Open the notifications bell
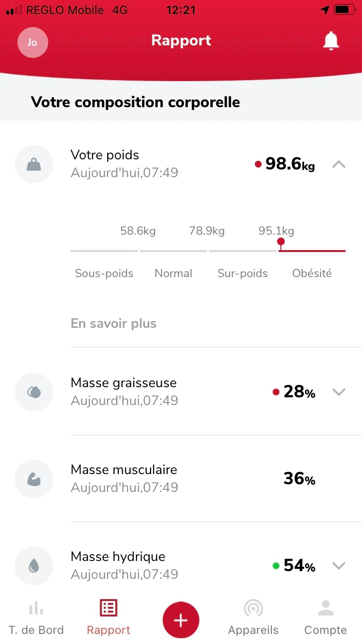The width and height of the screenshot is (362, 644). click(331, 42)
